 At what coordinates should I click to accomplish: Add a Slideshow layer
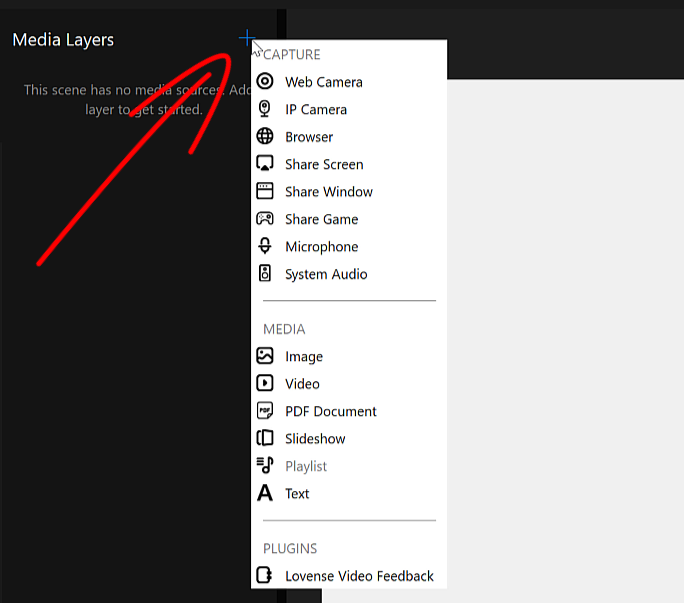click(349, 439)
